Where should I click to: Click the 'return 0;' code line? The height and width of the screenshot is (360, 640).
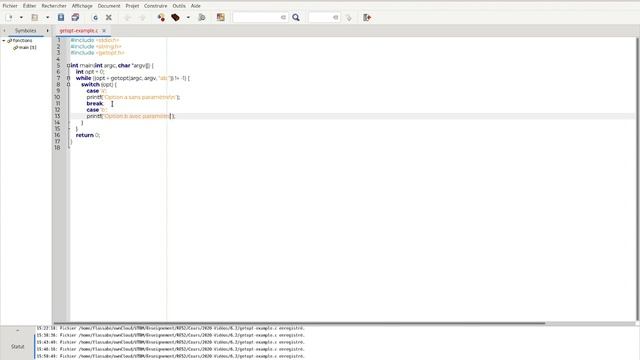tap(88, 135)
